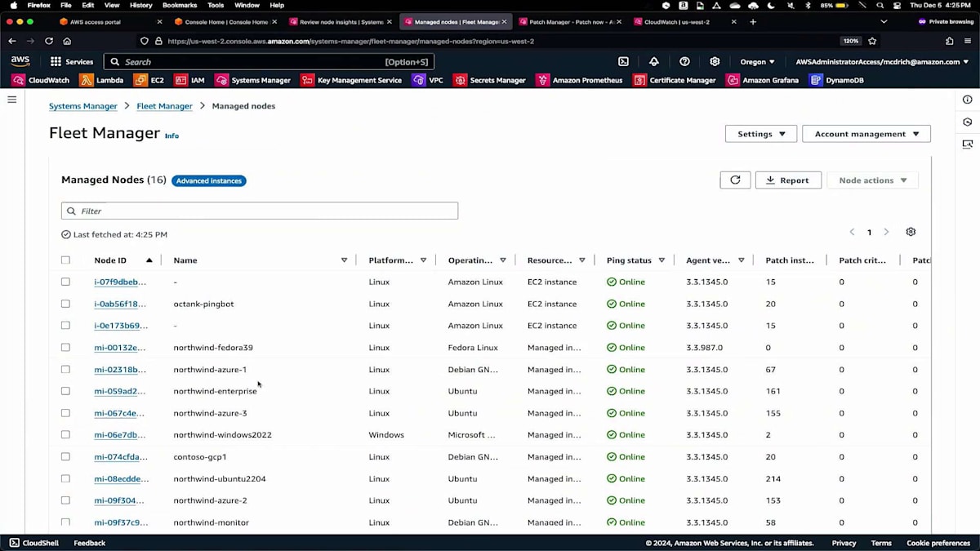Open the AWS home logo

(20, 61)
